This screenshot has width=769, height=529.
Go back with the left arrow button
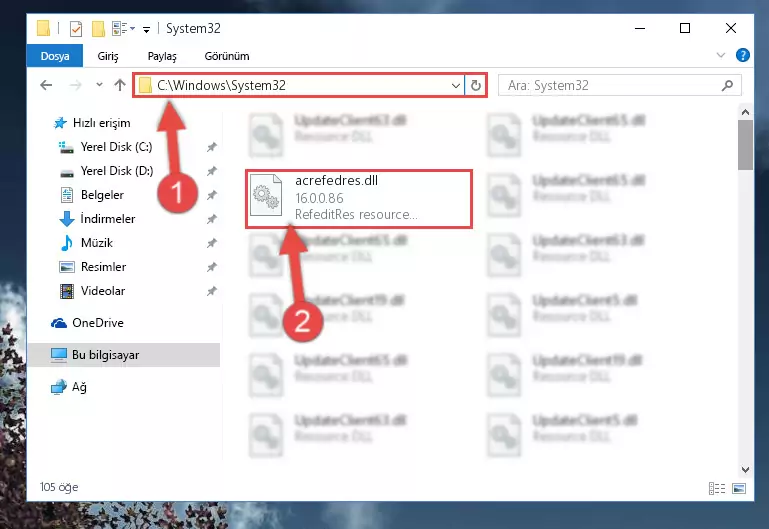tap(46, 85)
